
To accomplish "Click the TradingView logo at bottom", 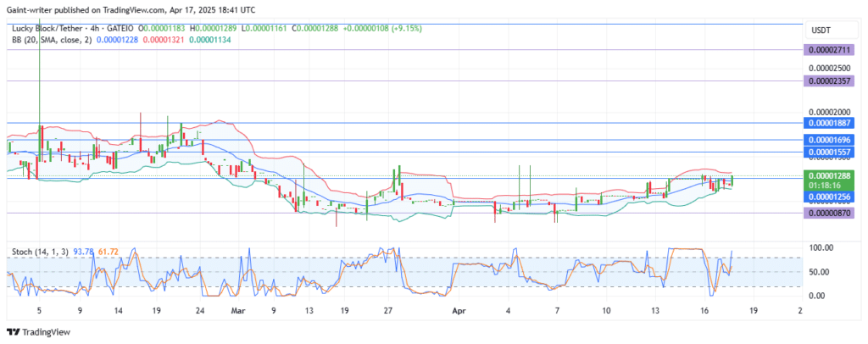I will [38, 332].
